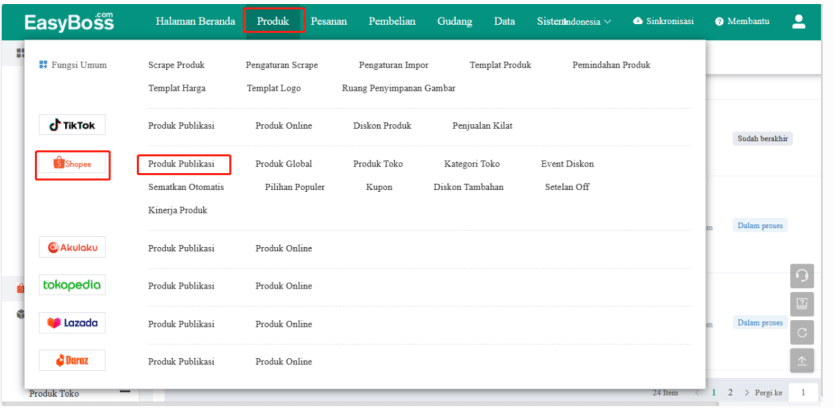Open Setelan Off
Screen dimensions: 836x408
point(567,187)
